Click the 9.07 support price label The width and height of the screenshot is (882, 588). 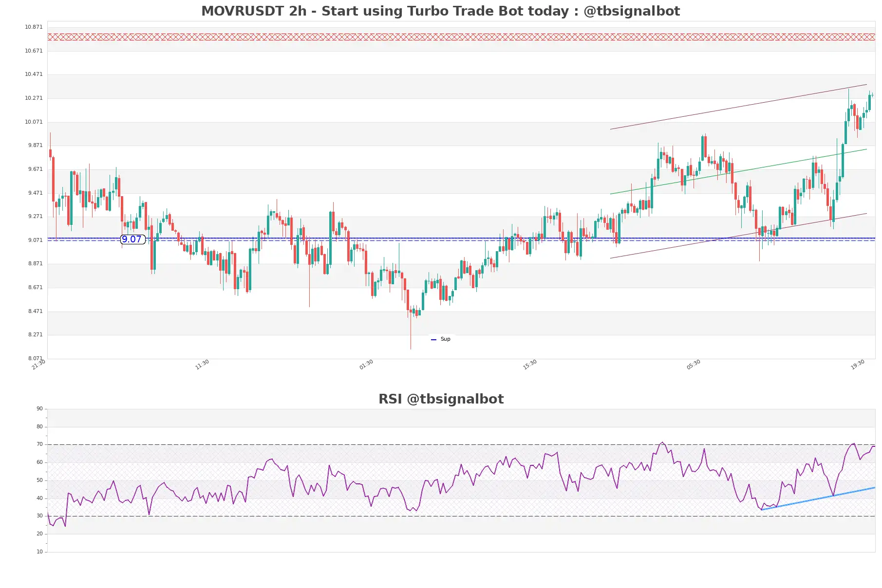(x=132, y=239)
